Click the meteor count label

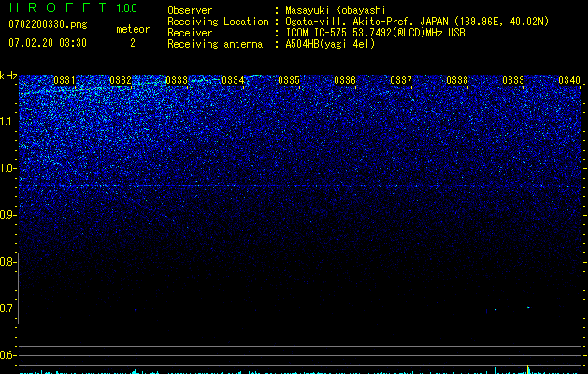click(x=133, y=29)
